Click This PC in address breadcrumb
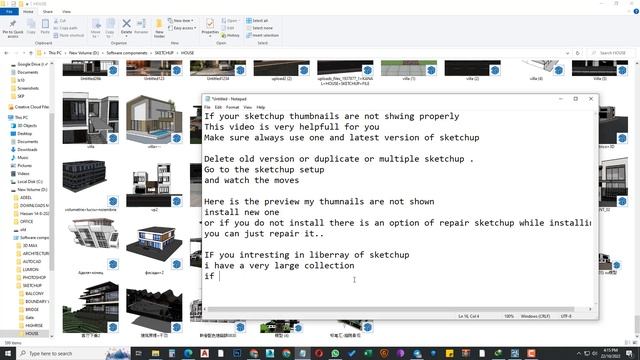640x360 pixels. [55, 53]
